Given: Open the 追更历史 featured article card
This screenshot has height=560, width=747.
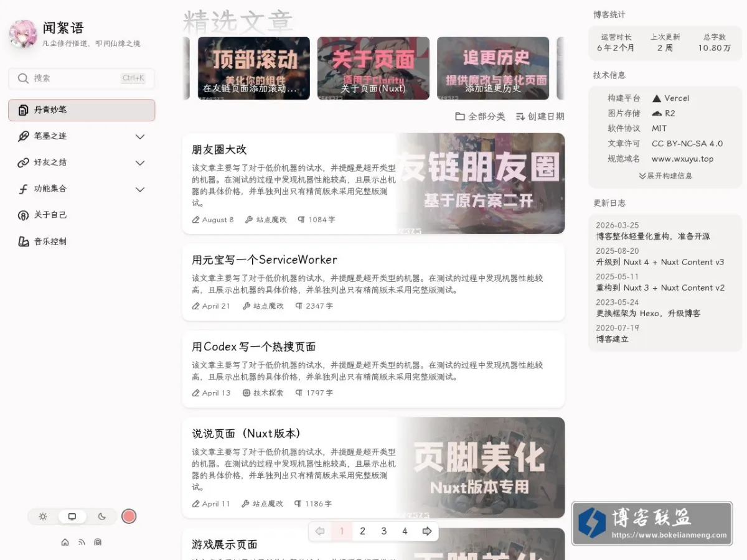Looking at the screenshot, I should [x=493, y=68].
